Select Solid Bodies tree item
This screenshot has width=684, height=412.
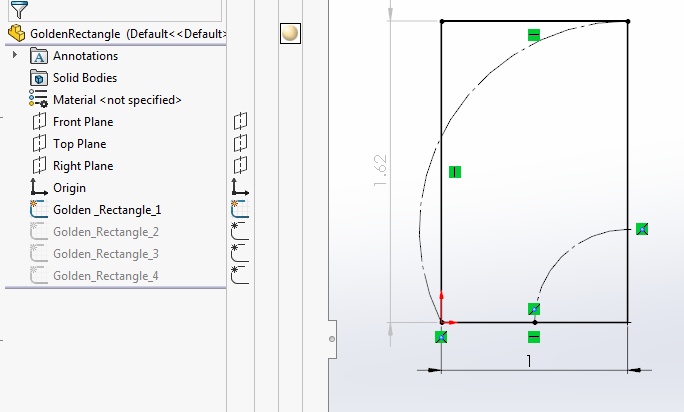click(85, 78)
